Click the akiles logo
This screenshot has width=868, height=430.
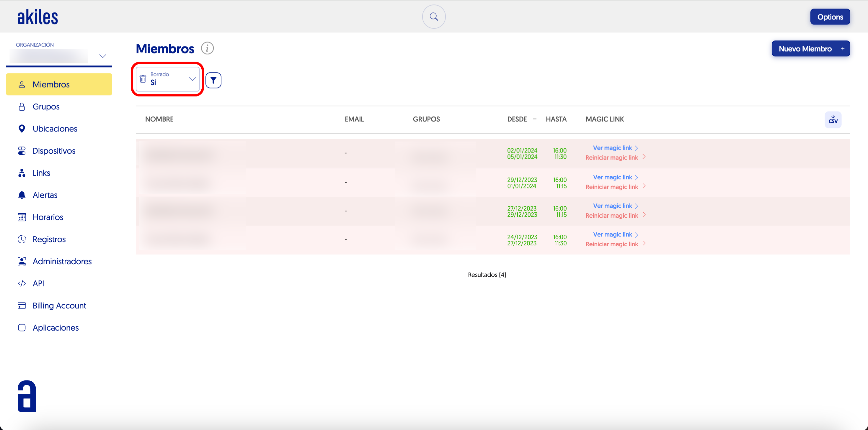tap(37, 17)
